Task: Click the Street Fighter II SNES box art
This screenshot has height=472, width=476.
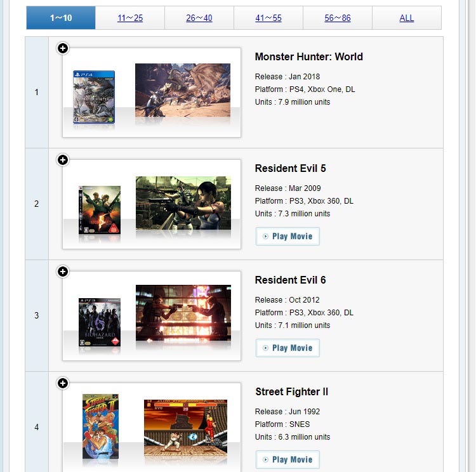Action: [x=100, y=426]
